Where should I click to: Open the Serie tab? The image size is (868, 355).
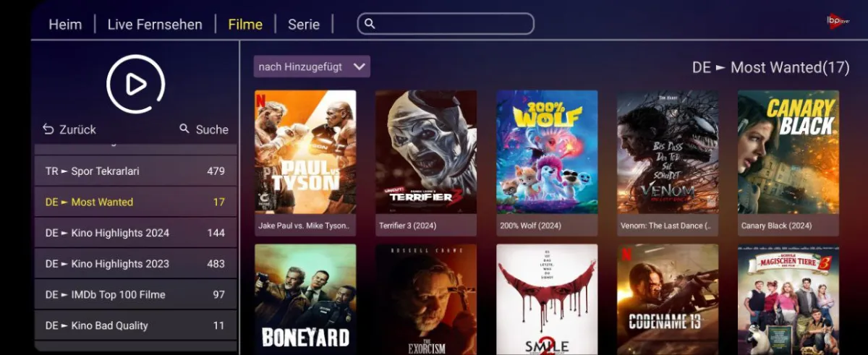tap(304, 25)
